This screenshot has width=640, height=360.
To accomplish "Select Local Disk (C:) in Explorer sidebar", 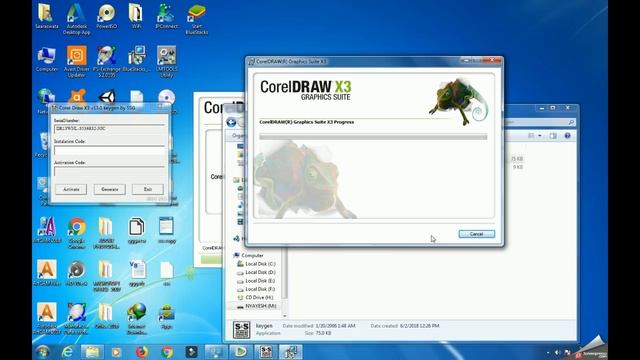I will [256, 264].
